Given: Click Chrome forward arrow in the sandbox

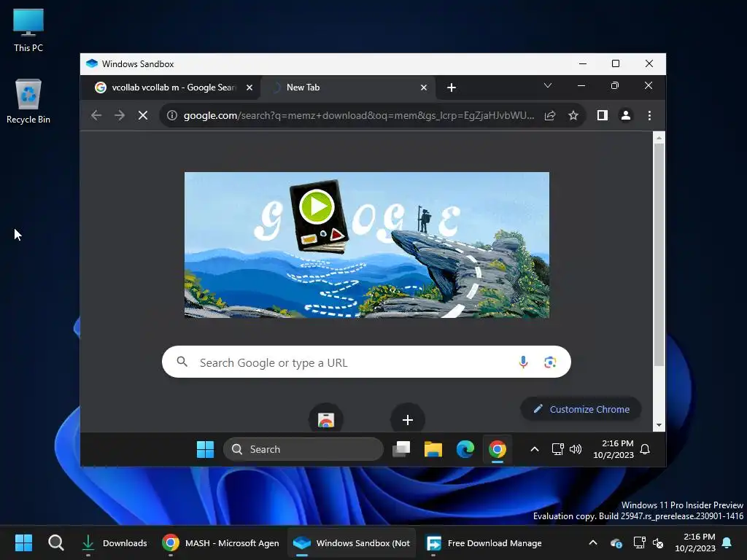Looking at the screenshot, I should (120, 115).
